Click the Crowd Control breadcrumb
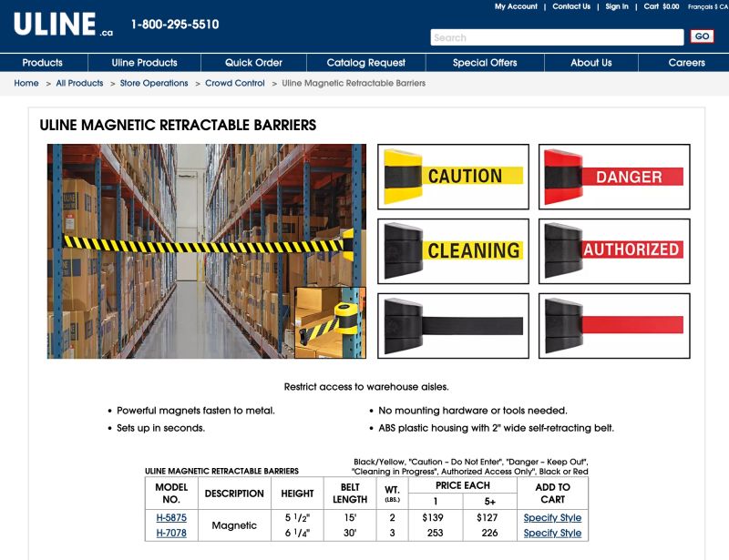Viewport: 729px width, 560px height. point(235,82)
